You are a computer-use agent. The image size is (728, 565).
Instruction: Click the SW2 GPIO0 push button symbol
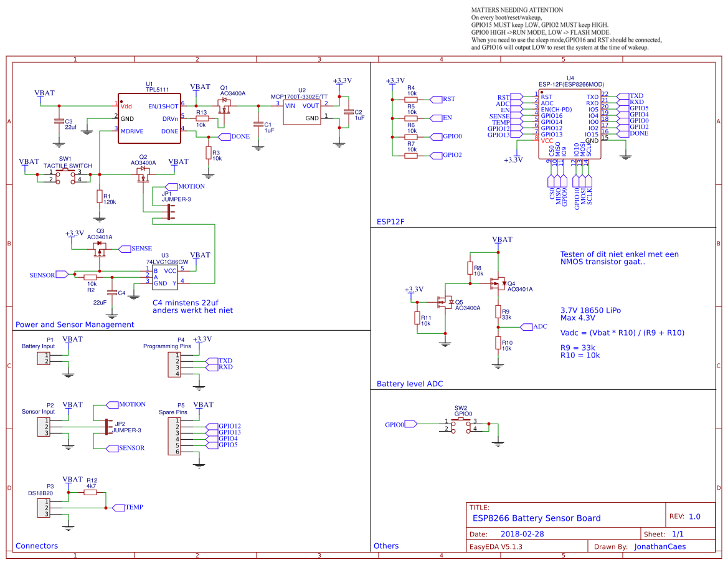(461, 425)
